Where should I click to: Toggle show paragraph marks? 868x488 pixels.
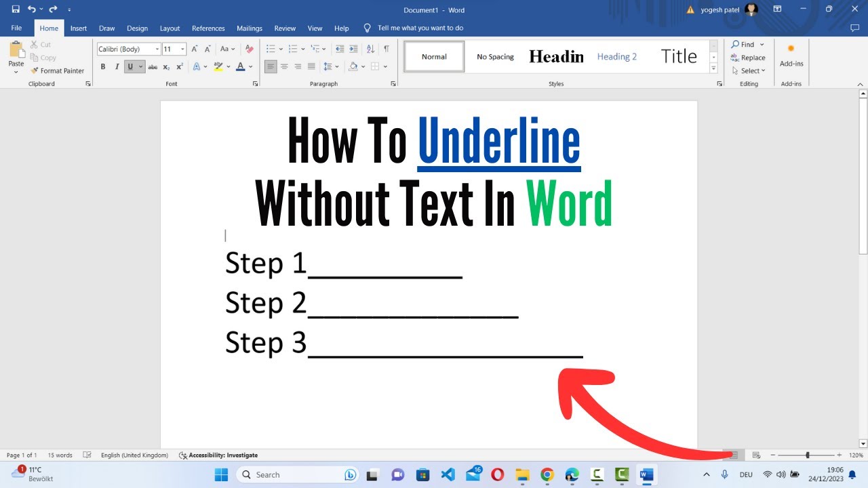tap(387, 49)
